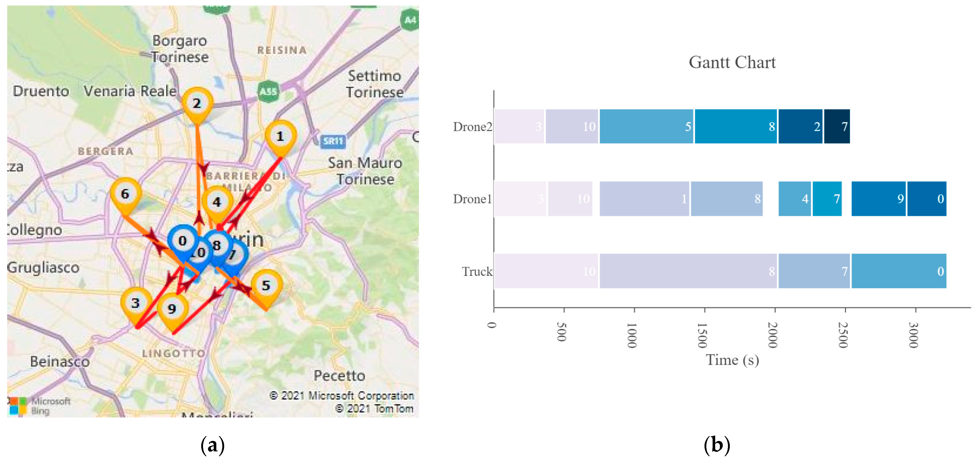This screenshot has width=980, height=461.
Task: Click the Venaria Reale map label
Action: pyautogui.click(x=130, y=91)
